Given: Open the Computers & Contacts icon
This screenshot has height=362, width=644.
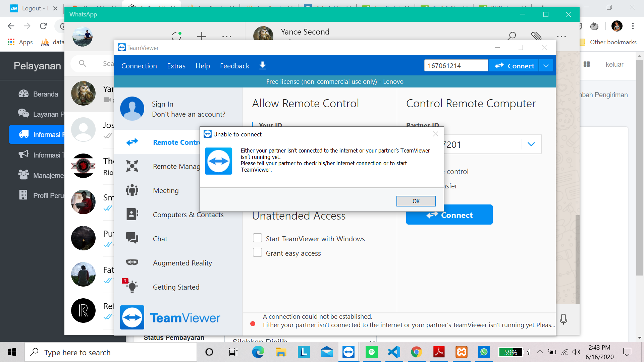Looking at the screenshot, I should 132,214.
